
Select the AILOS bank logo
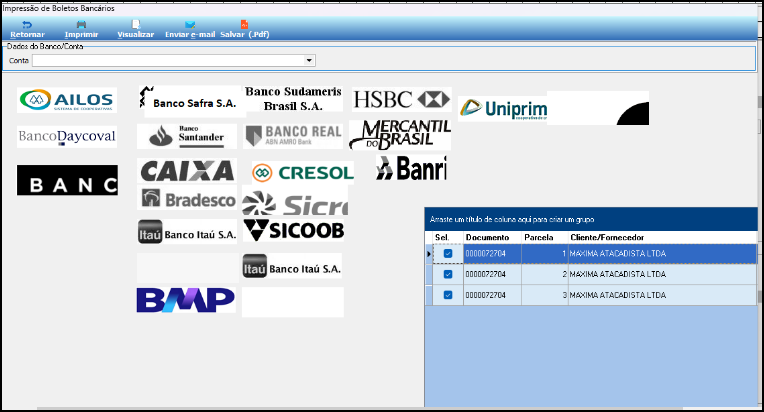click(67, 100)
